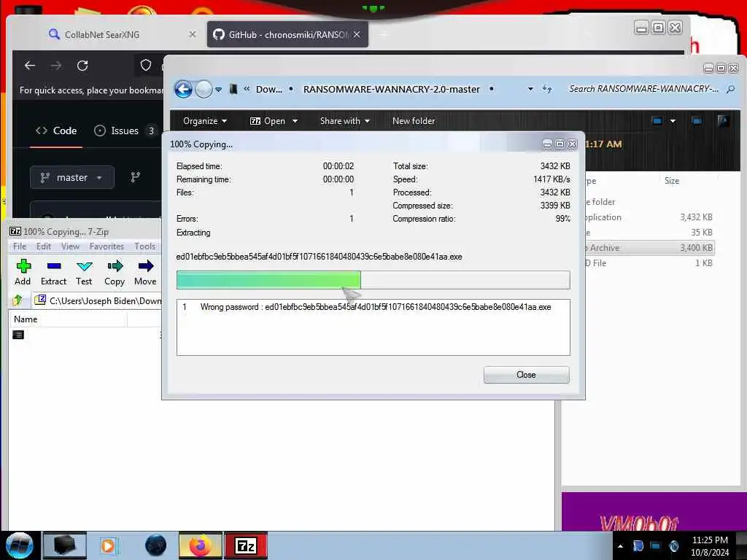
Task: Open the 7-Zip Edit menu
Action: click(43, 246)
